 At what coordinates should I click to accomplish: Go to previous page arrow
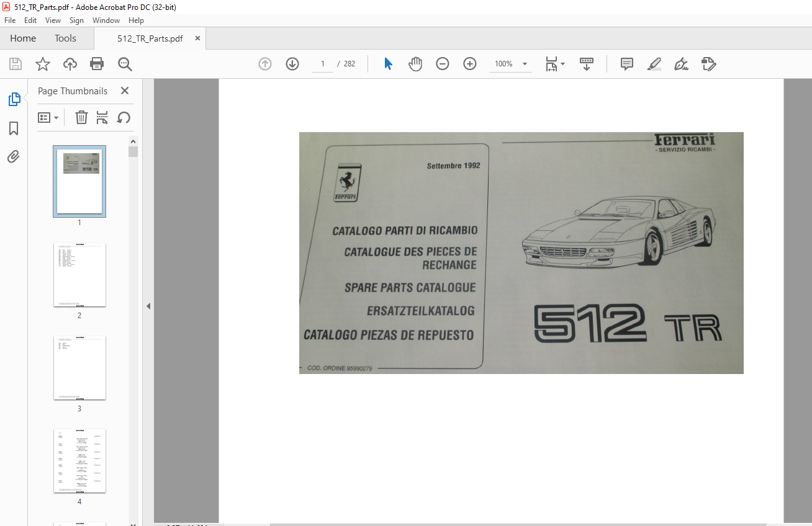[265, 64]
